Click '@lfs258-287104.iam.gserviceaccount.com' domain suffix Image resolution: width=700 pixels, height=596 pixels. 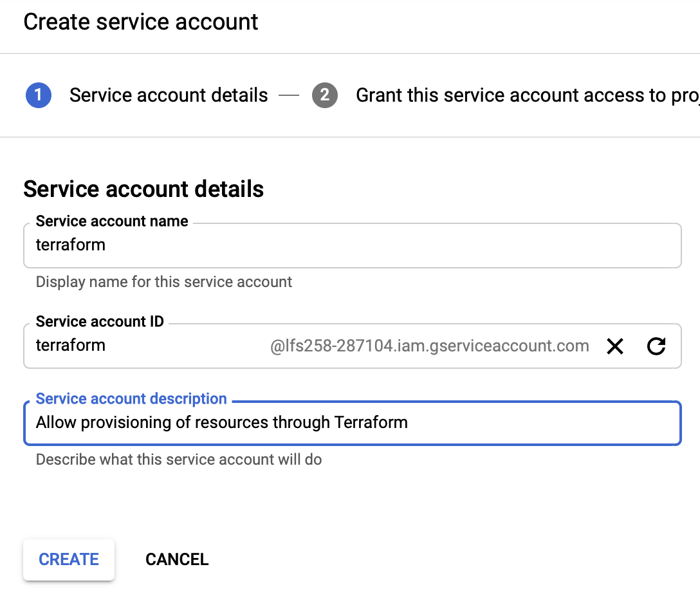pos(430,346)
